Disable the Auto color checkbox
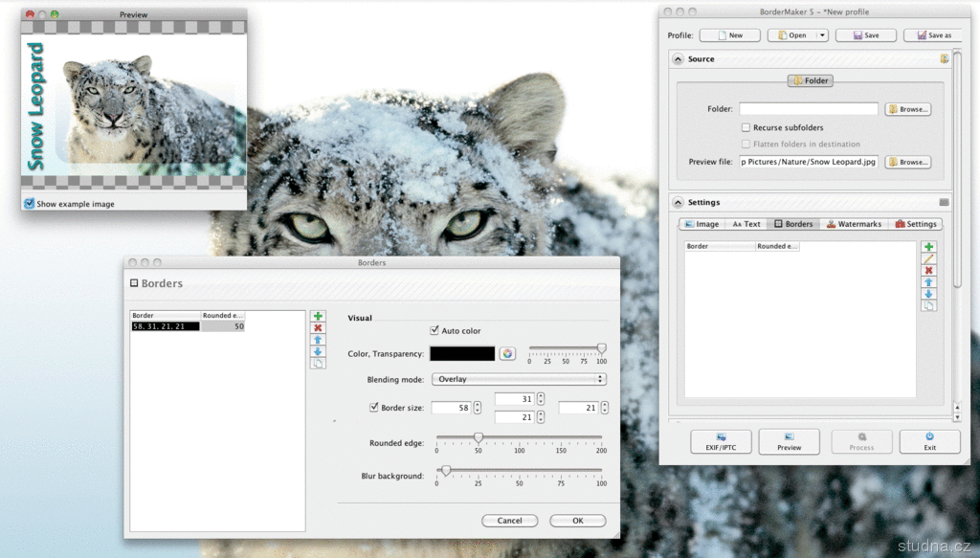980x558 pixels. pos(435,331)
